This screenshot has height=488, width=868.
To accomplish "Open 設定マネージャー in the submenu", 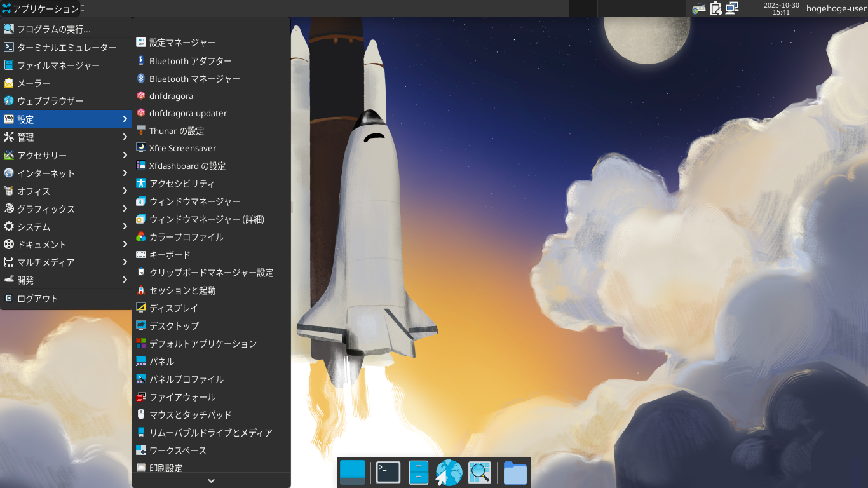I will point(212,43).
